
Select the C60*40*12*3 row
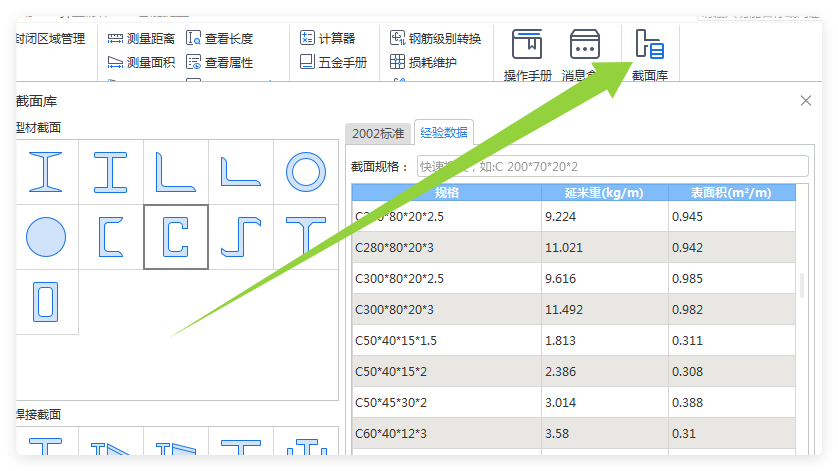click(x=573, y=434)
